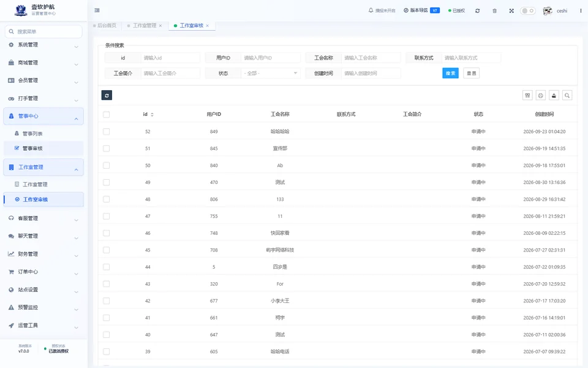Image resolution: width=588 pixels, height=368 pixels.
Task: Check the row with id 52
Action: tap(107, 131)
